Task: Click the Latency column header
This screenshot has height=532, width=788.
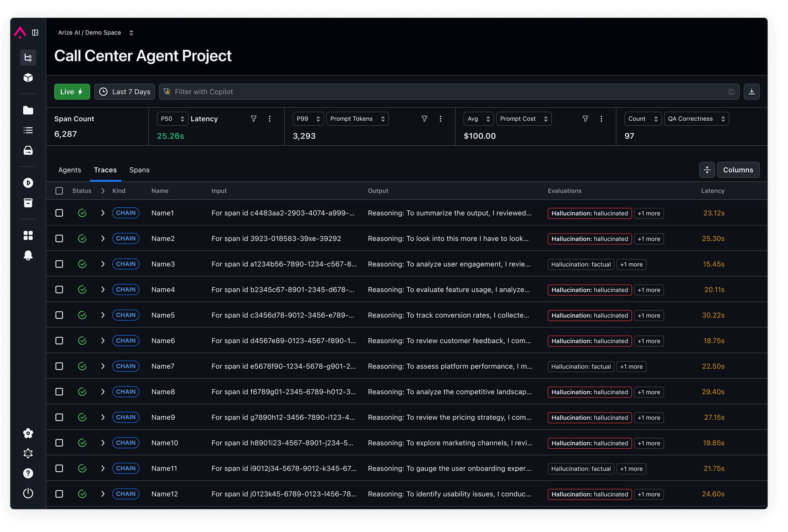Action: pyautogui.click(x=712, y=191)
